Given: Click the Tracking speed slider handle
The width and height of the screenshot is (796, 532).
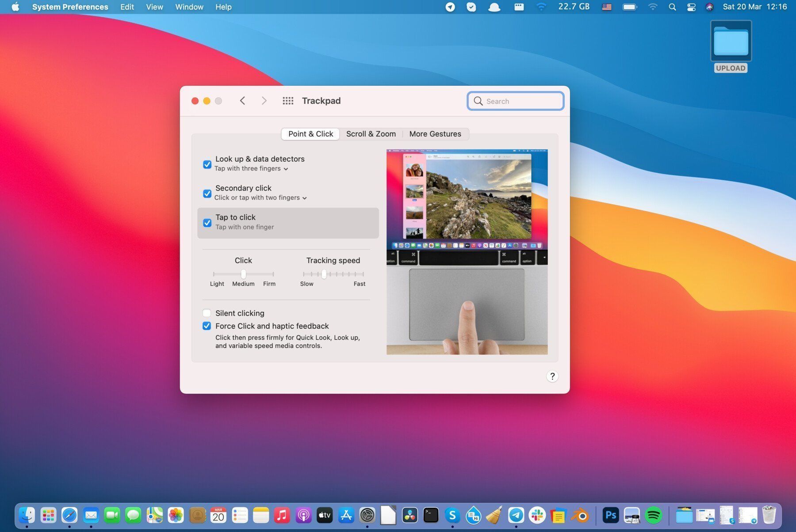Looking at the screenshot, I should click(x=324, y=274).
